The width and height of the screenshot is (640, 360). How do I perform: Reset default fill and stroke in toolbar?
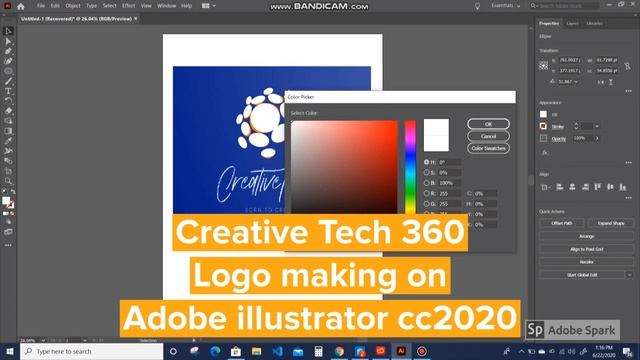tap(5, 191)
